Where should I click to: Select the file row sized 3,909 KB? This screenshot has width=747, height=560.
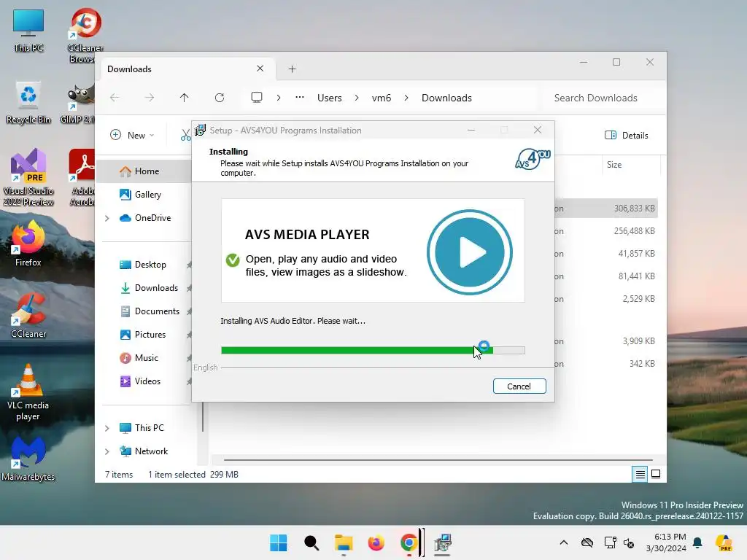click(x=605, y=341)
